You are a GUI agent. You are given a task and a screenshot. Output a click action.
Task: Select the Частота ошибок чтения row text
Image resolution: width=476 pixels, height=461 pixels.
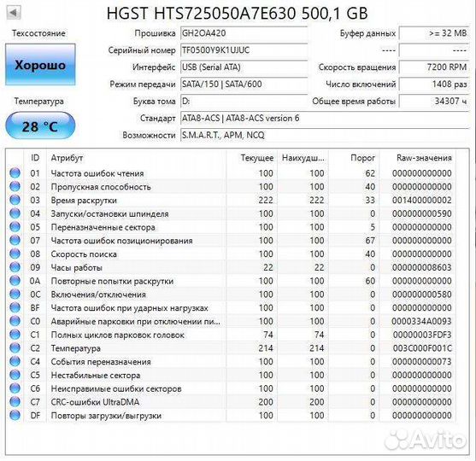(97, 173)
